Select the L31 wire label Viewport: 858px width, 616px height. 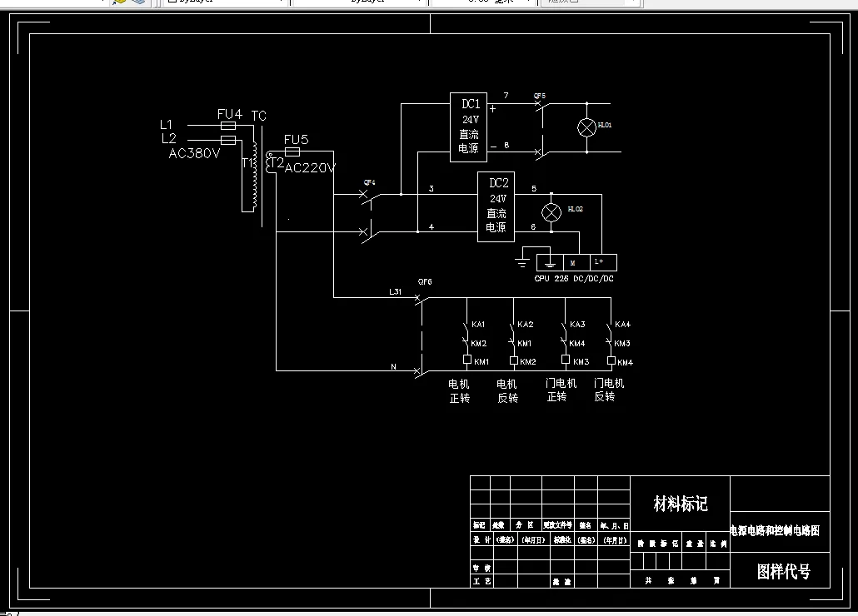[x=395, y=292]
